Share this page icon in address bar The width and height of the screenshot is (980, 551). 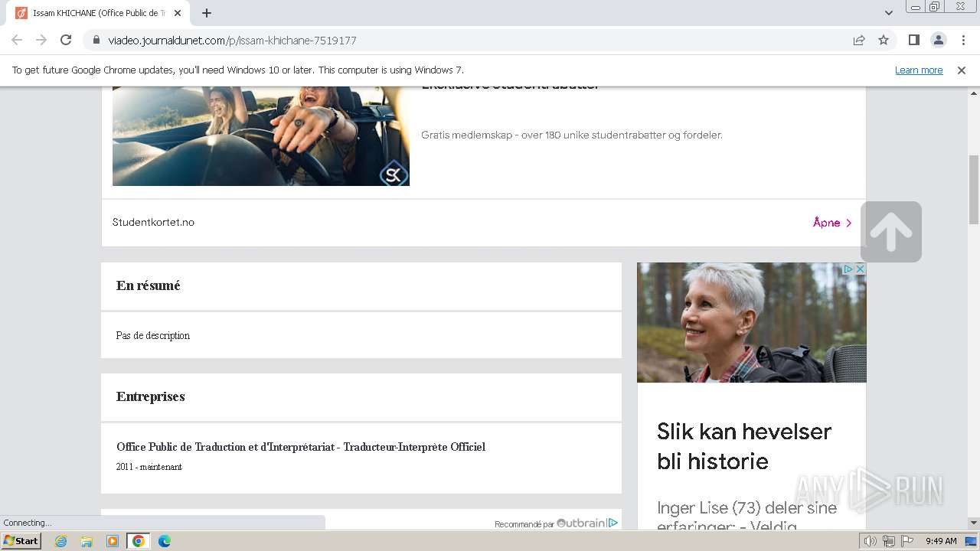click(859, 40)
